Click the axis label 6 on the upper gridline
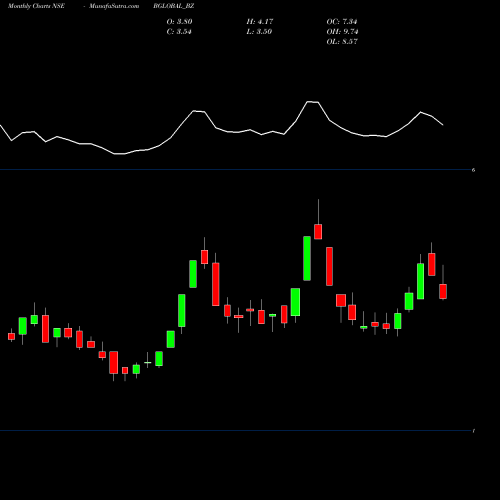The image size is (500, 500). click(x=473, y=170)
